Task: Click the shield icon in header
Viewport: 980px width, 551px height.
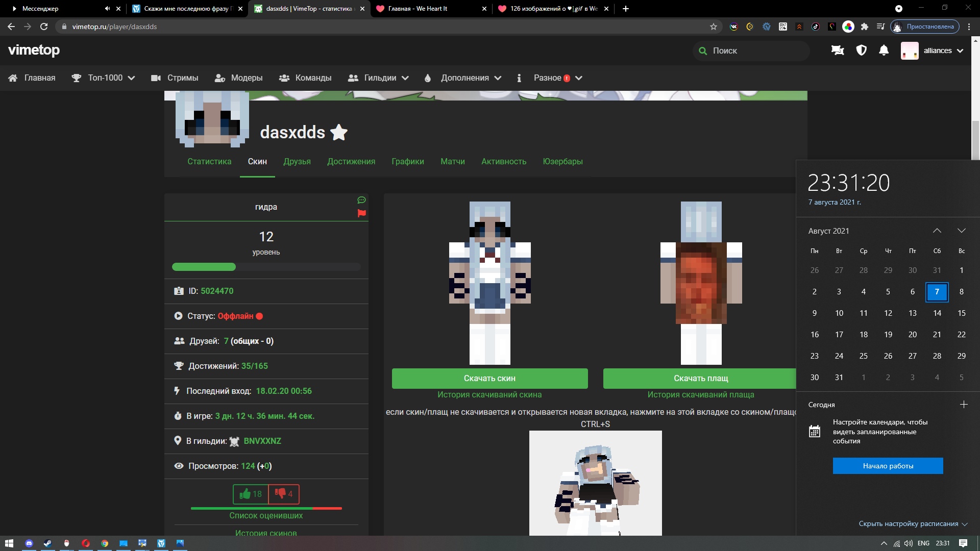Action: [862, 51]
